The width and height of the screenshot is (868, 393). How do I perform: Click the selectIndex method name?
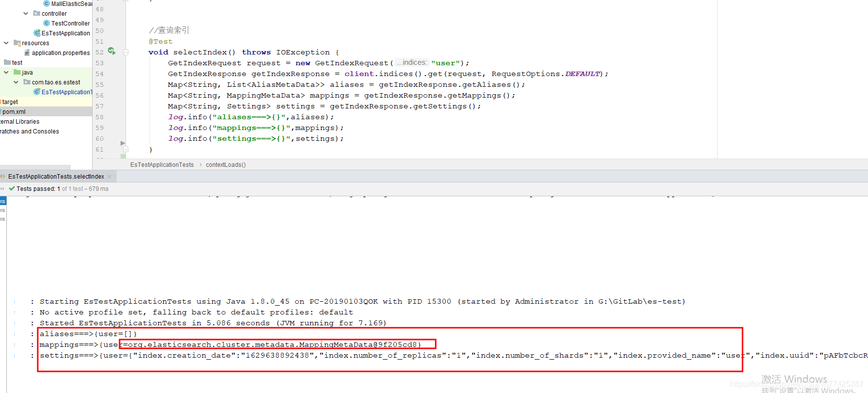(x=199, y=52)
